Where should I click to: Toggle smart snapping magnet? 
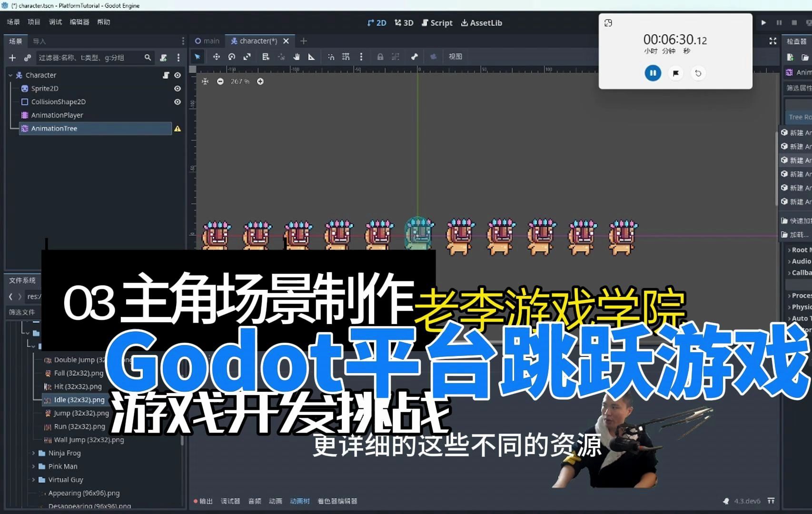coord(331,57)
